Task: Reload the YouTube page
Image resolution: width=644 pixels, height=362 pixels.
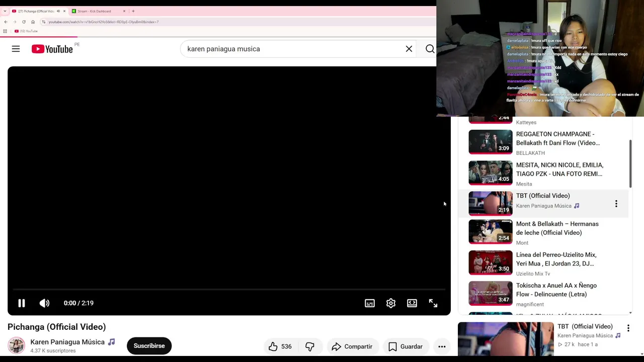Action: point(24,22)
